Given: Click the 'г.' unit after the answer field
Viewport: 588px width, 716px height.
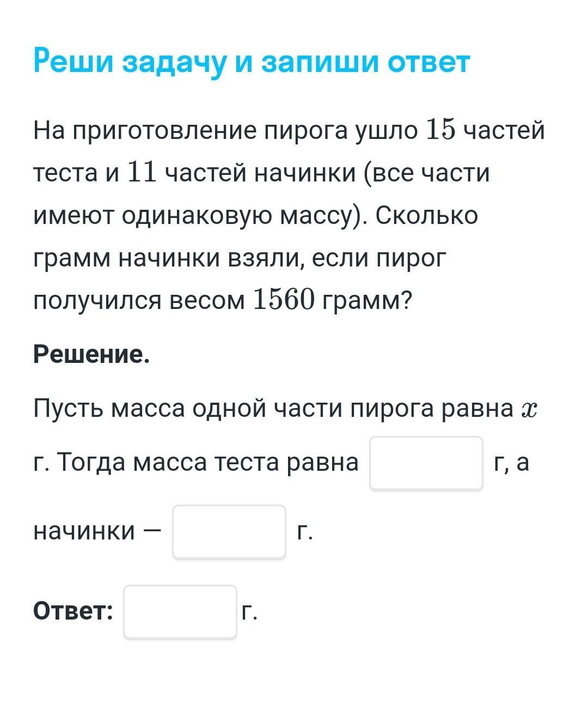Looking at the screenshot, I should (249, 612).
